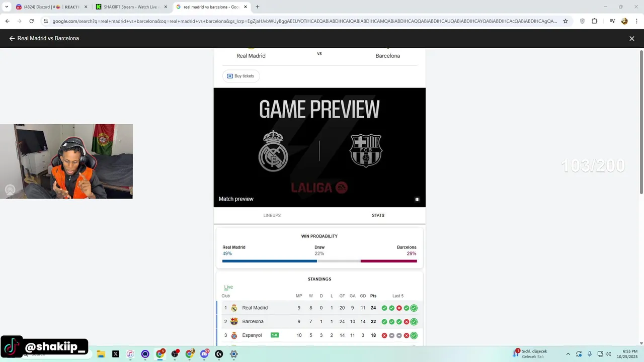Image resolution: width=644 pixels, height=362 pixels.
Task: Open the X app from the taskbar
Action: [x=116, y=354]
